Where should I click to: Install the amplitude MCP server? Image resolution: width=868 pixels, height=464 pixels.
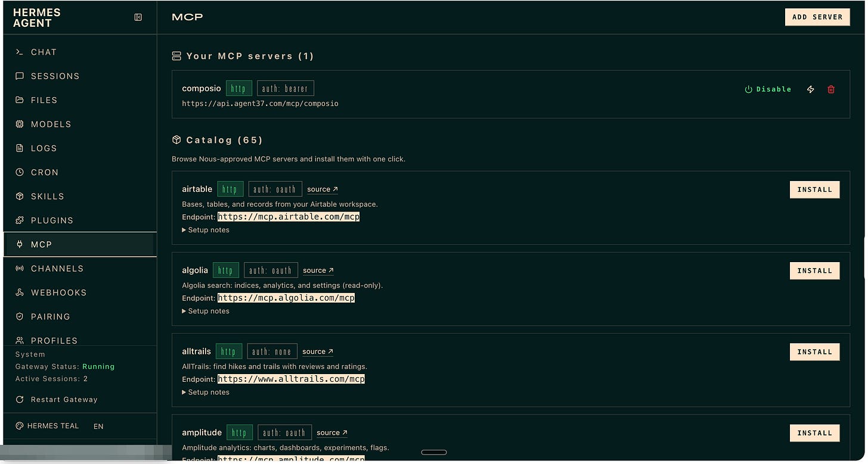pos(814,433)
